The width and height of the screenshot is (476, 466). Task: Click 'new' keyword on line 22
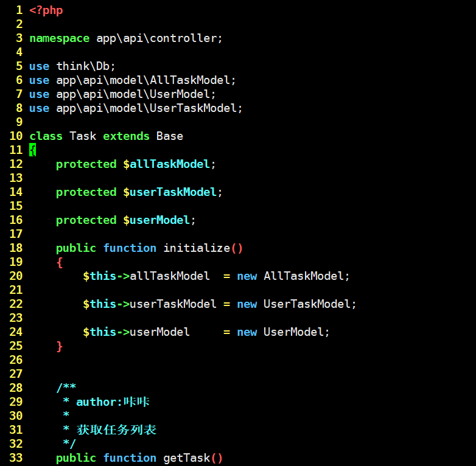coord(247,304)
